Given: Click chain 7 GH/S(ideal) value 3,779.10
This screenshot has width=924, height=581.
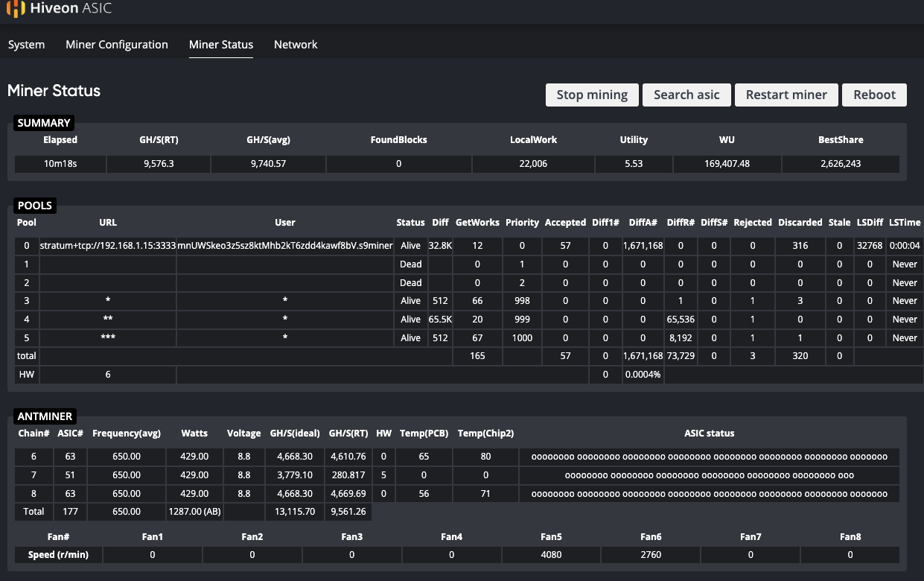Looking at the screenshot, I should (x=295, y=475).
